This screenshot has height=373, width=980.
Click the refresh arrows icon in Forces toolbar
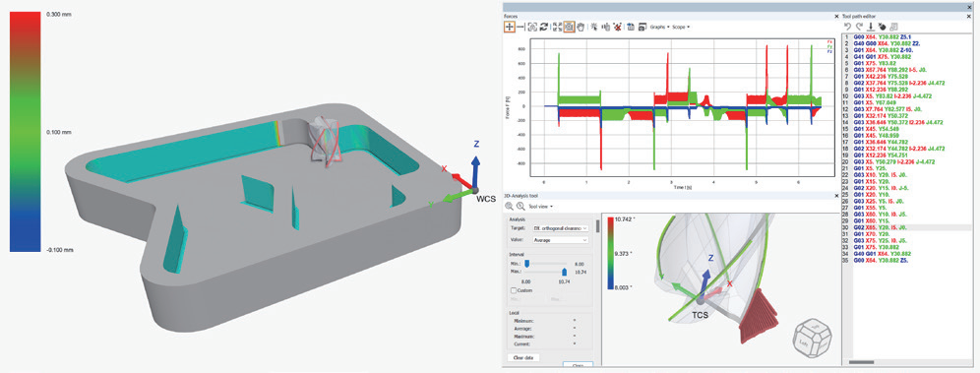544,27
